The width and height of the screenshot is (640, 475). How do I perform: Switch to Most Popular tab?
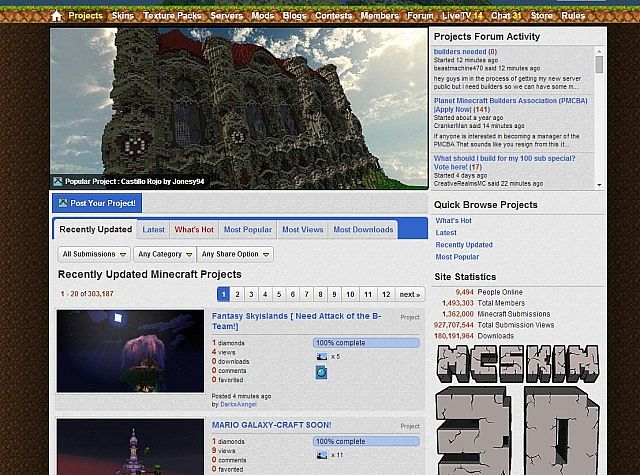click(248, 230)
